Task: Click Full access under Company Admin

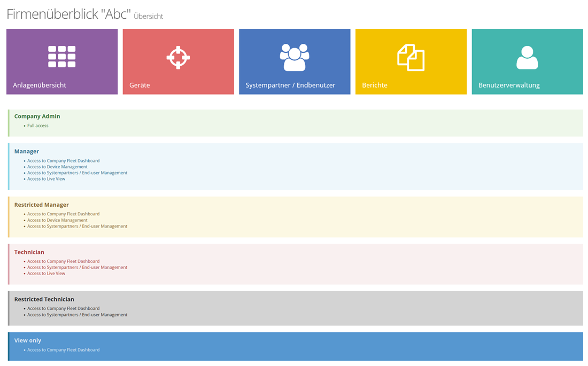Action: (38, 126)
